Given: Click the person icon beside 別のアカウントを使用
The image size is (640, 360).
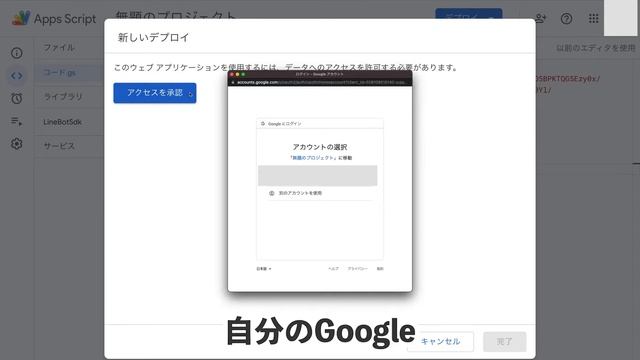Looking at the screenshot, I should point(272,193).
